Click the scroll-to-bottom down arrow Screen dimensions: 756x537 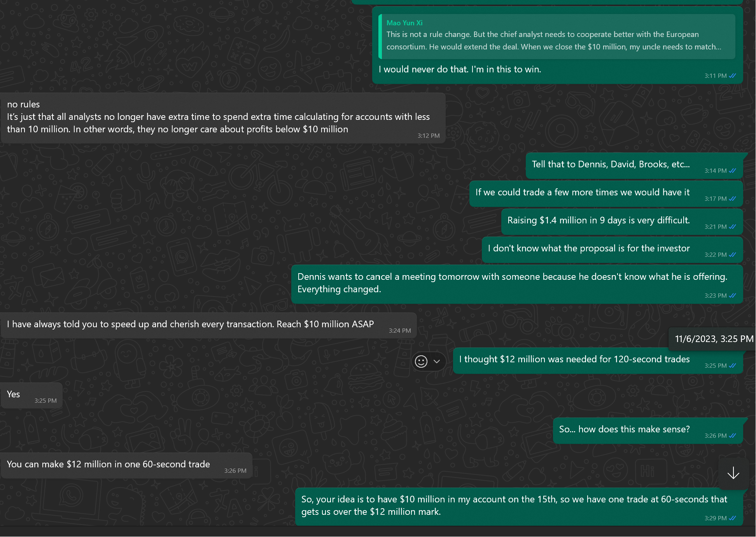pos(733,473)
